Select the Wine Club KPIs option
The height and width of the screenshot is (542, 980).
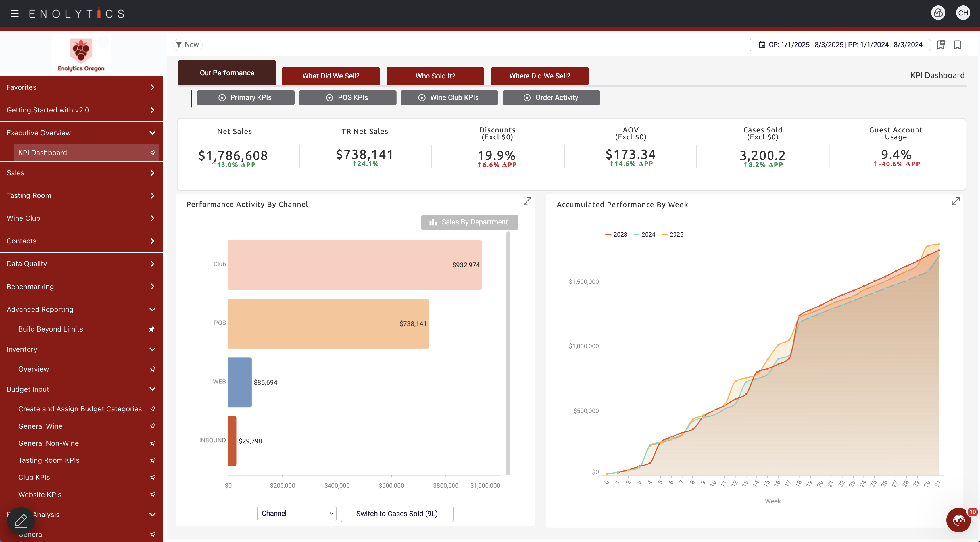449,98
